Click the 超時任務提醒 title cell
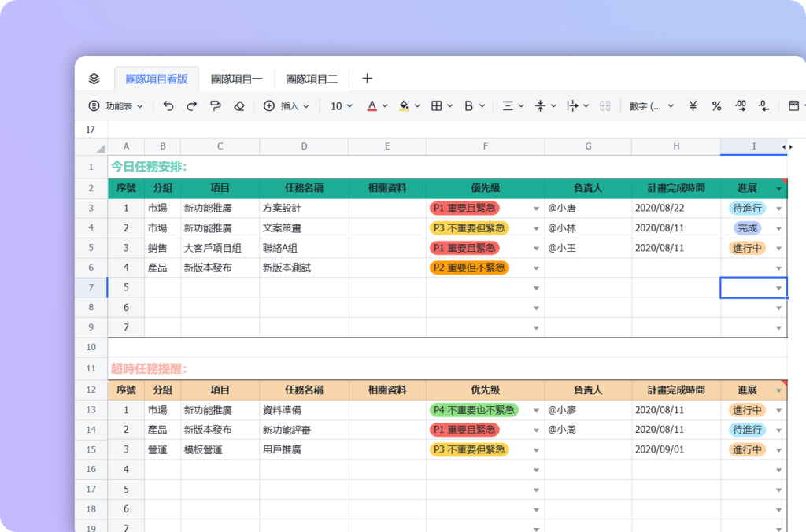 (x=149, y=368)
